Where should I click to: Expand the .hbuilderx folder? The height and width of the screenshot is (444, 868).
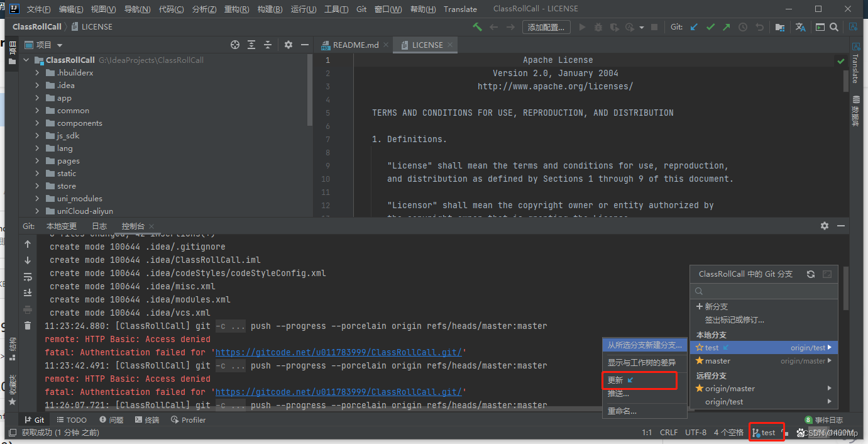click(38, 73)
